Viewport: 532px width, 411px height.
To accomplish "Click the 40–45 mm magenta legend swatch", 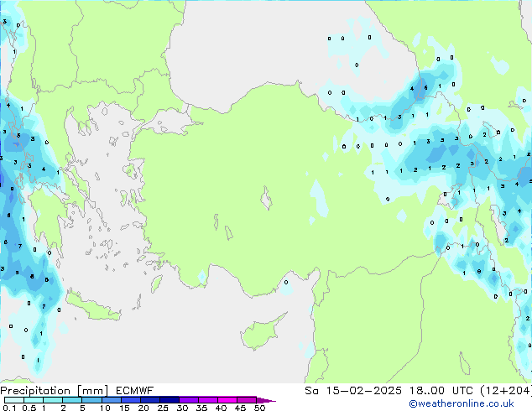I will (x=227, y=400).
